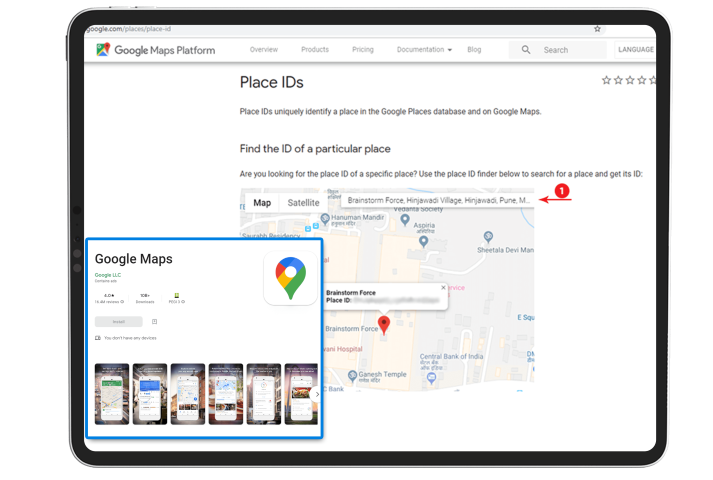Open the Overview nav item
This screenshot has height=480, width=713.
tap(264, 50)
